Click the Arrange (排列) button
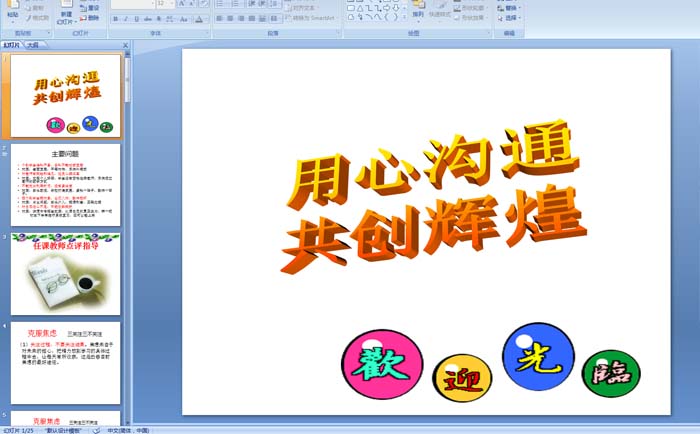This screenshot has height=434, width=700. pos(418,10)
